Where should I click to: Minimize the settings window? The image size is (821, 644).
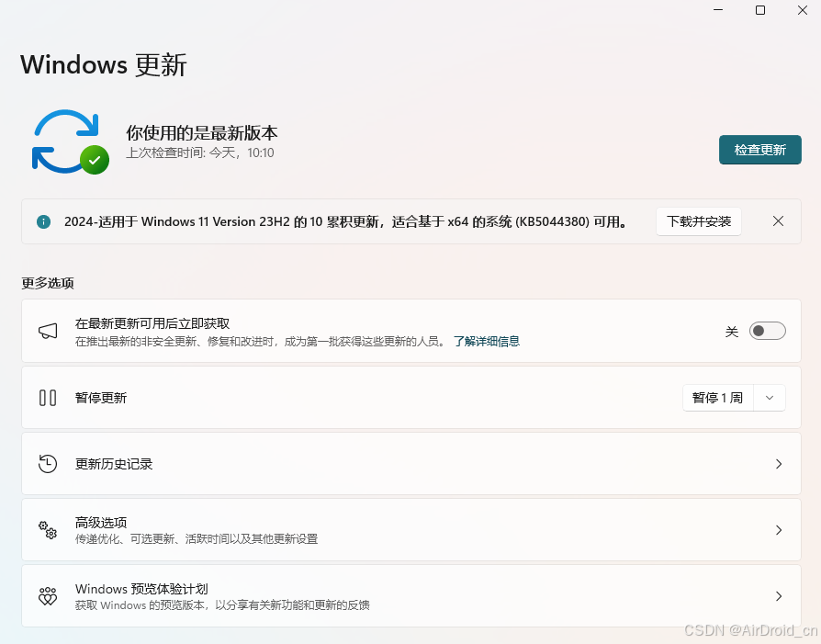pos(718,10)
